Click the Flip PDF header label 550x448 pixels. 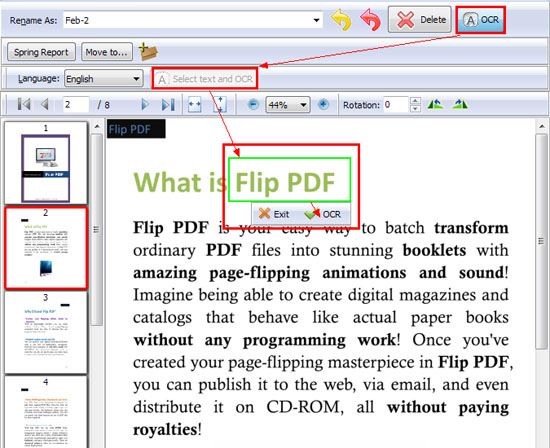[136, 129]
